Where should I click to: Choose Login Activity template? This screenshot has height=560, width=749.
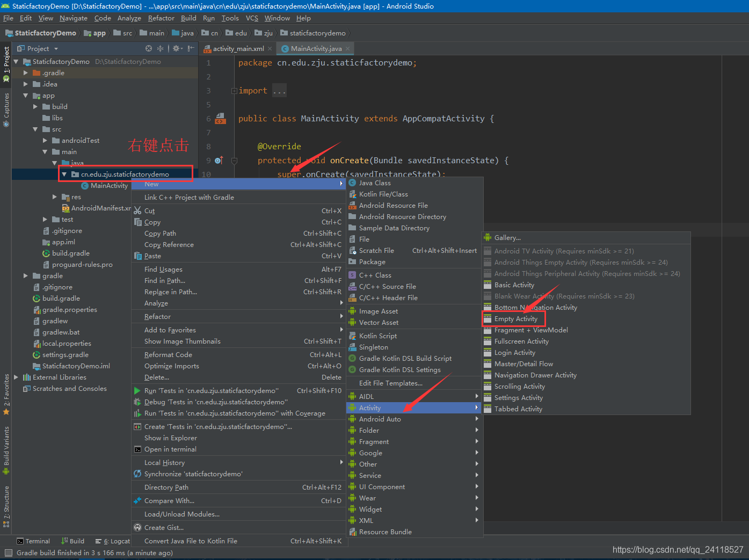pos(586,353)
